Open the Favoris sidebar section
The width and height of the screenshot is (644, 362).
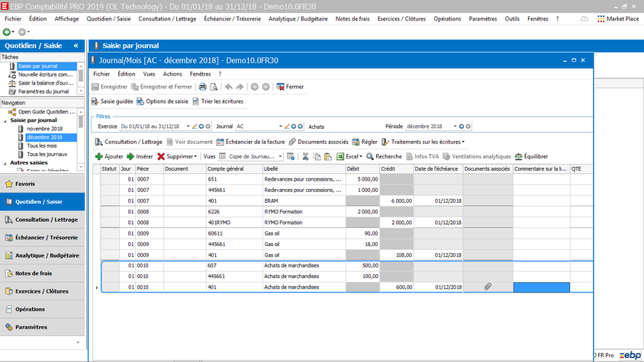pyautogui.click(x=42, y=184)
